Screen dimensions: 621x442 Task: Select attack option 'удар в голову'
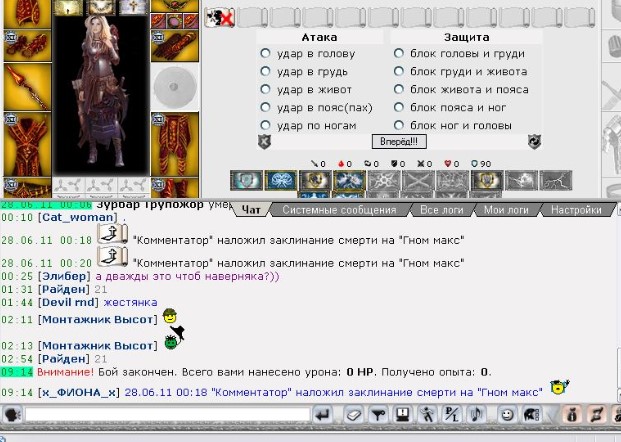click(x=265, y=54)
